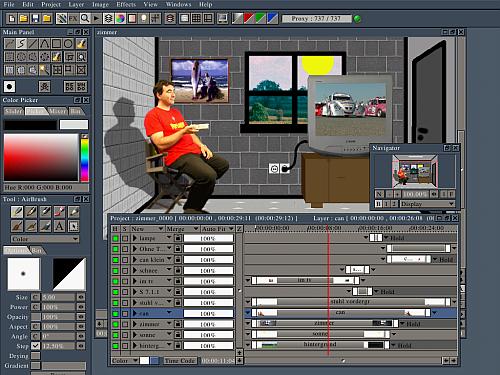Viewport: 500px width, 375px height.
Task: Click the white background color swatch
Action: (74, 125)
